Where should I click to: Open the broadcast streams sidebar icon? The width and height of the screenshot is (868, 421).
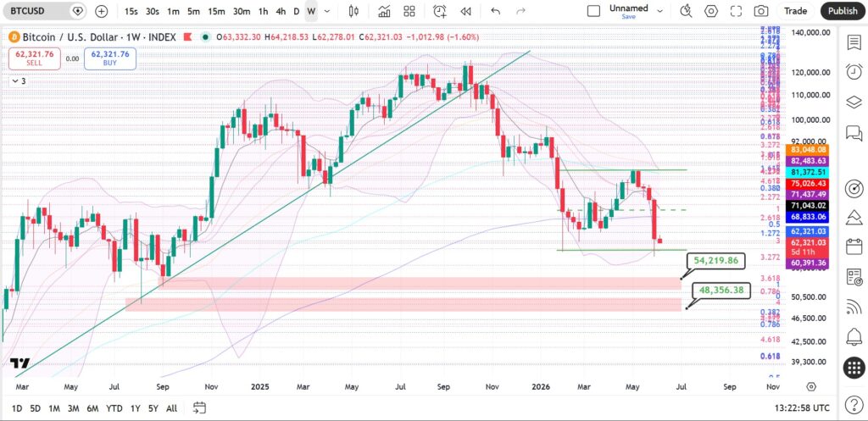pyautogui.click(x=854, y=306)
